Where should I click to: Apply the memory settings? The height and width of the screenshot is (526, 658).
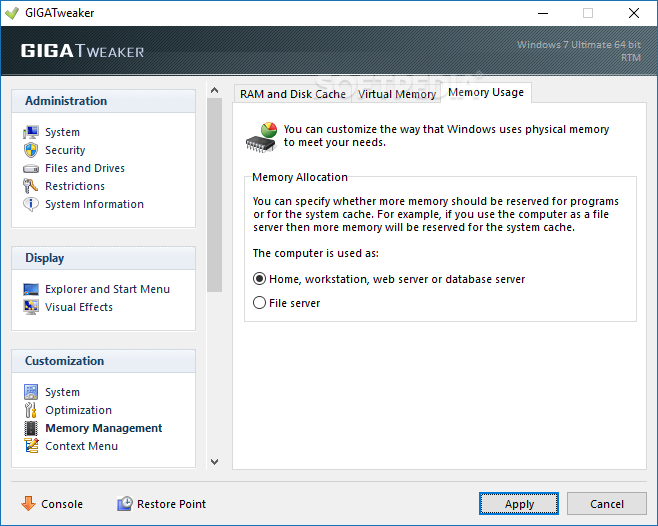[x=519, y=504]
